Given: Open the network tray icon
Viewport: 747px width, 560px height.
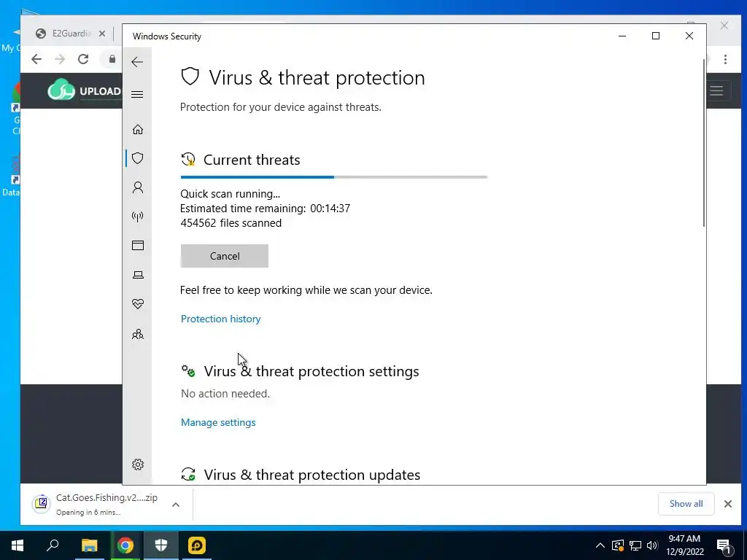Looking at the screenshot, I should (635, 545).
